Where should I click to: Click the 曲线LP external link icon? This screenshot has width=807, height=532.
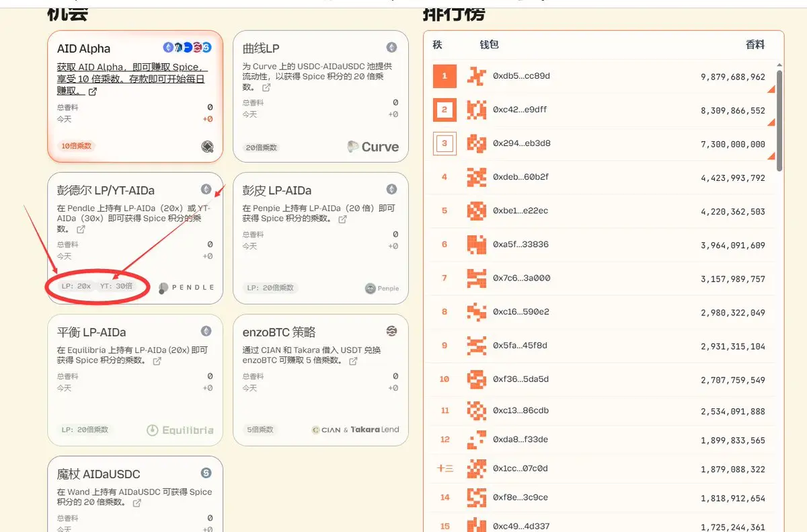[266, 87]
